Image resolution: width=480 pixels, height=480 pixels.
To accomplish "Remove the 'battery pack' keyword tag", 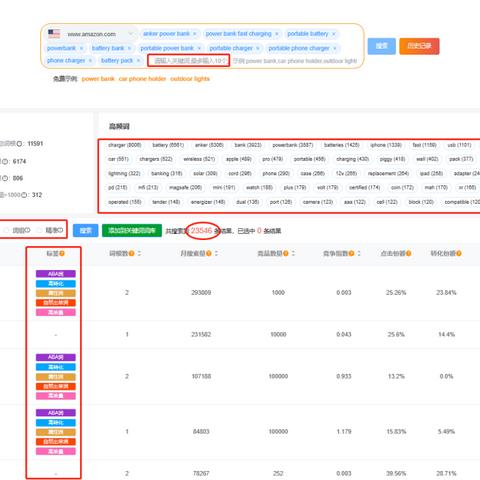I will pos(138,61).
